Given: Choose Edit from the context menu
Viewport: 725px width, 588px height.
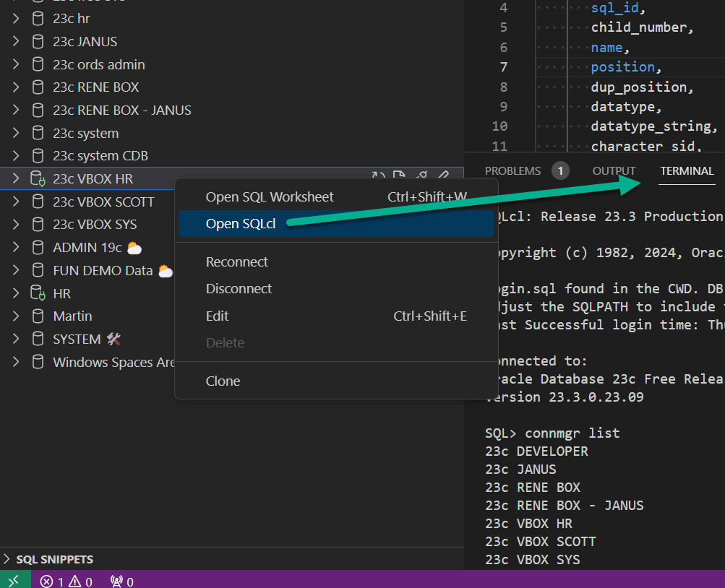Looking at the screenshot, I should click(x=336, y=316).
